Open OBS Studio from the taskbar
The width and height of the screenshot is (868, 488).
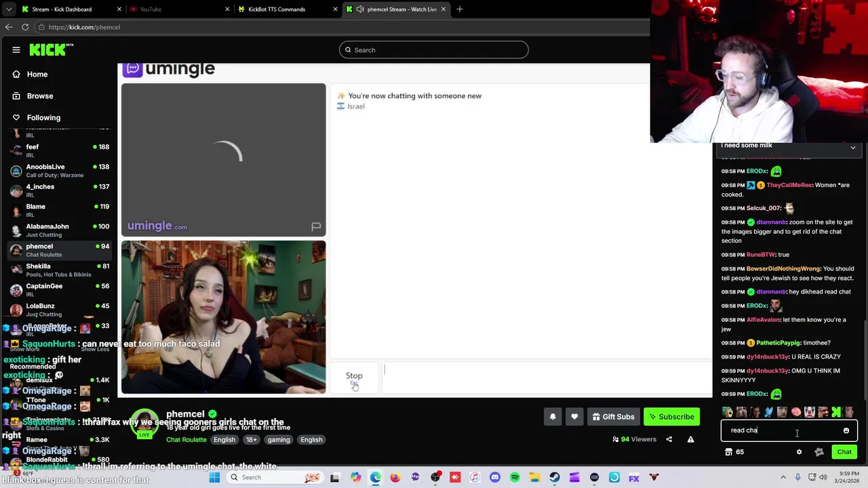pos(435,477)
